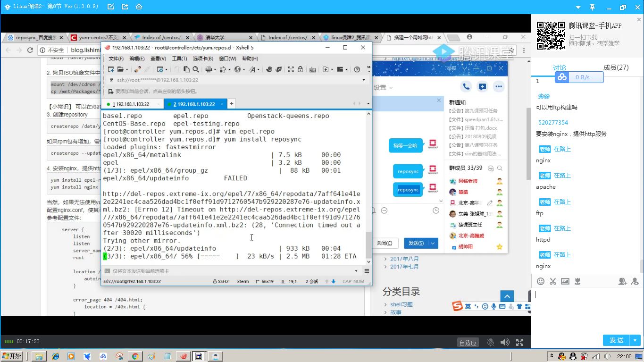The height and width of the screenshot is (362, 644).
Task: Click the virtual keyboard icon in Xshell toolbar
Action: click(x=312, y=69)
